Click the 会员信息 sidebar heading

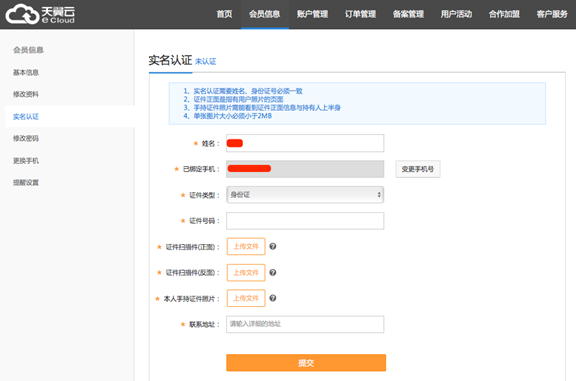point(28,50)
